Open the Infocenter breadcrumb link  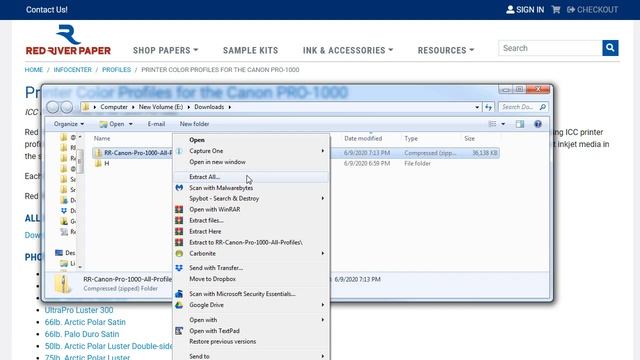click(73, 70)
